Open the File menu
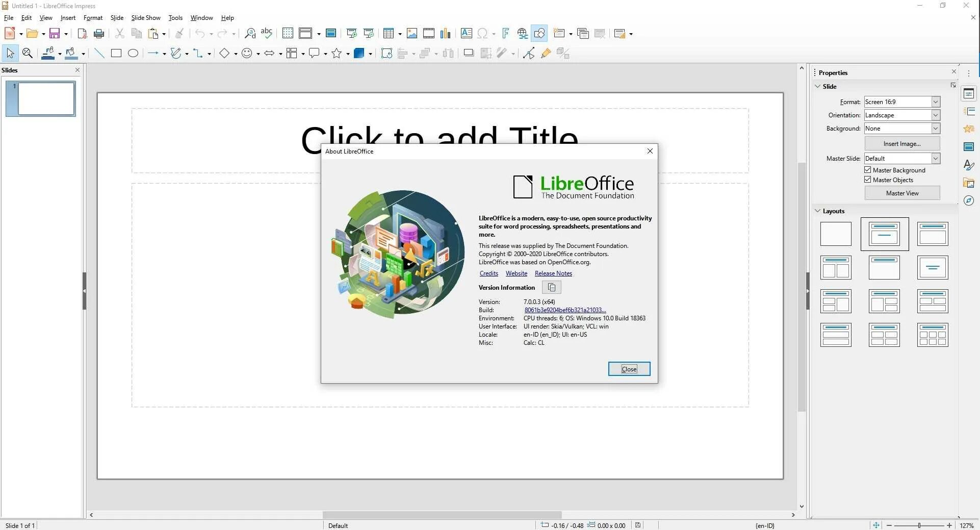Image resolution: width=980 pixels, height=530 pixels. point(9,18)
